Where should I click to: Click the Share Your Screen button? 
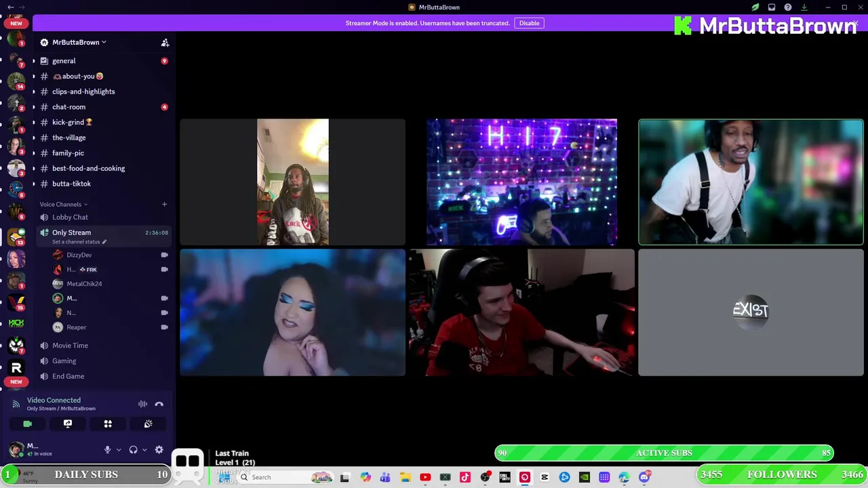pos(68,424)
